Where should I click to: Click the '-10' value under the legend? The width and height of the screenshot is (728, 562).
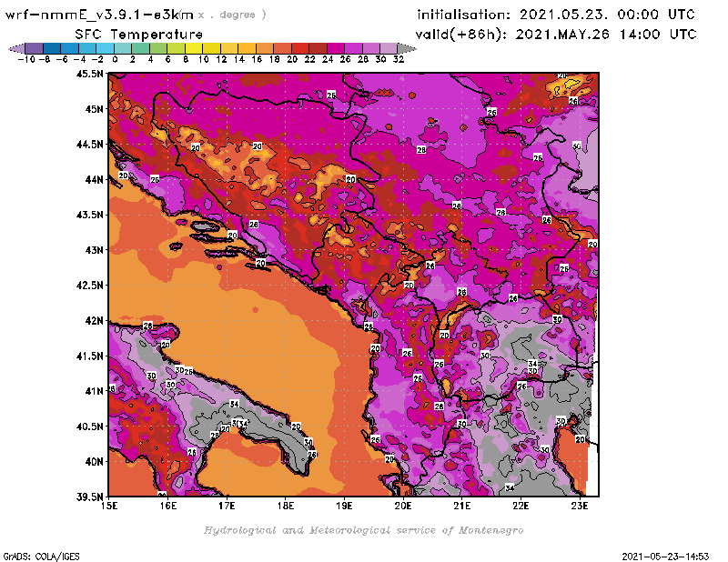(x=25, y=59)
